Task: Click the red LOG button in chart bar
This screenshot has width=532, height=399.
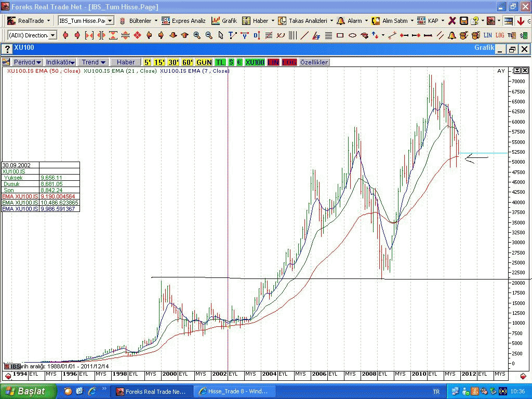Action: (289, 62)
